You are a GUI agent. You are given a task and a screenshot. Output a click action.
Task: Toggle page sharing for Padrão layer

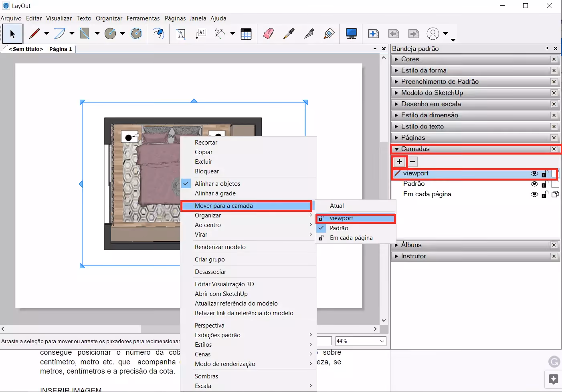point(555,184)
